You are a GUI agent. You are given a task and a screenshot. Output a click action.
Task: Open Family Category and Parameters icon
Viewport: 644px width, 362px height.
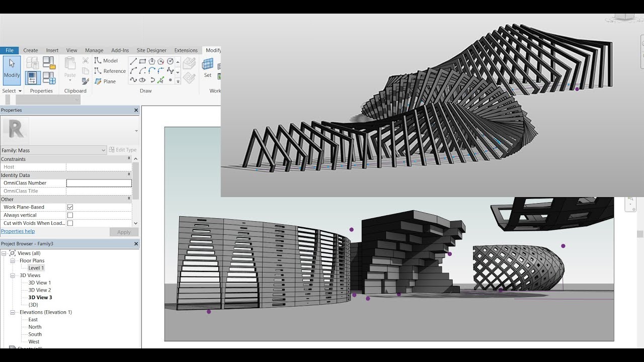point(49,63)
